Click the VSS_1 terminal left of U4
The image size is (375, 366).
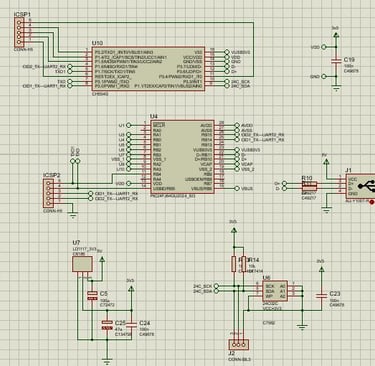(x=129, y=159)
